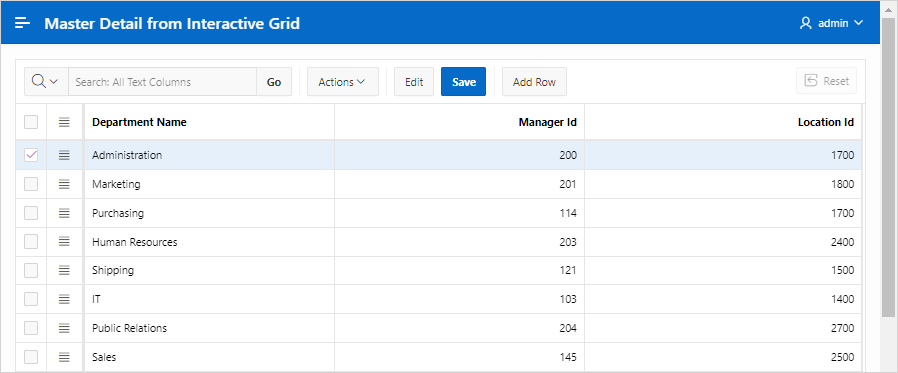Toggle the select-all rows checkbox in header
Screen dimensions: 898x373
point(31,122)
